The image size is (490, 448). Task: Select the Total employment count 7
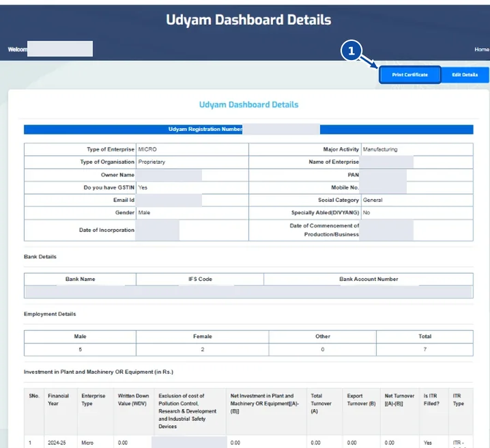[424, 349]
